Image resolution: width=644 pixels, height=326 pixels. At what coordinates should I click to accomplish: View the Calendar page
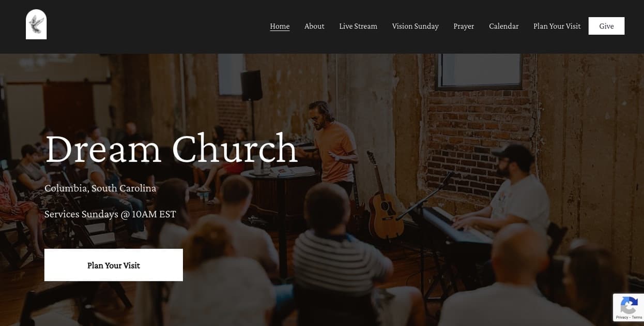503,26
